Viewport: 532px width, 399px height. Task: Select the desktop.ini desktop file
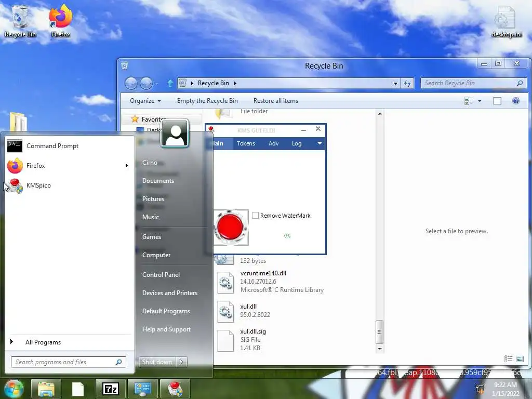507,22
